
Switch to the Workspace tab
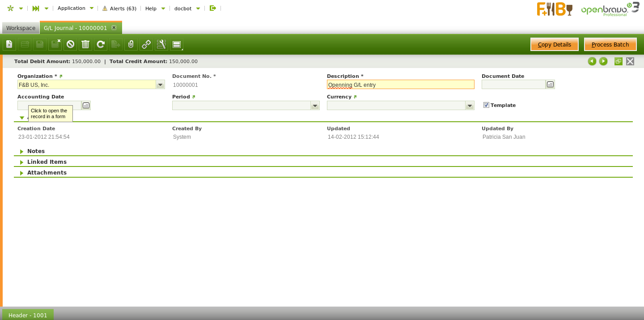click(x=21, y=28)
